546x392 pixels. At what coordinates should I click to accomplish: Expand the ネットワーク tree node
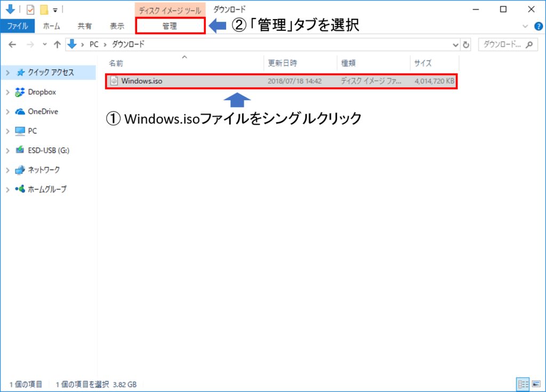7,170
